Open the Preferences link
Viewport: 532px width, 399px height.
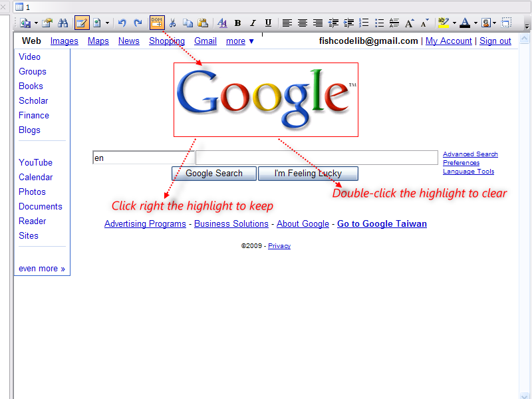click(461, 163)
